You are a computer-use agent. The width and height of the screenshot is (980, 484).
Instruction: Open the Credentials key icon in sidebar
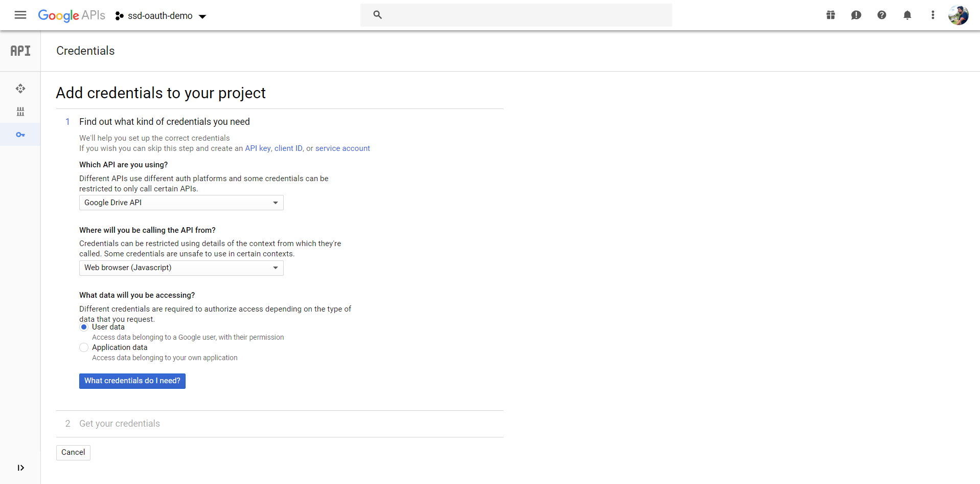coord(20,135)
